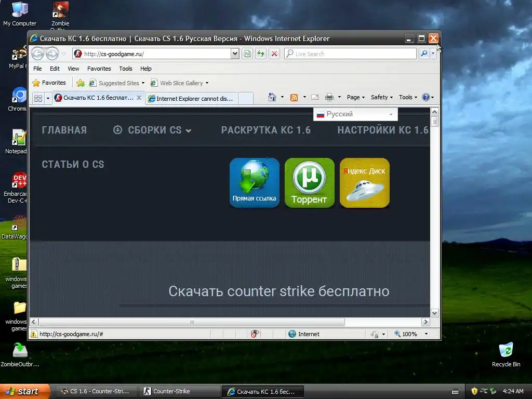Open the zoom level 100% dropdown
The image size is (532, 399).
(427, 334)
